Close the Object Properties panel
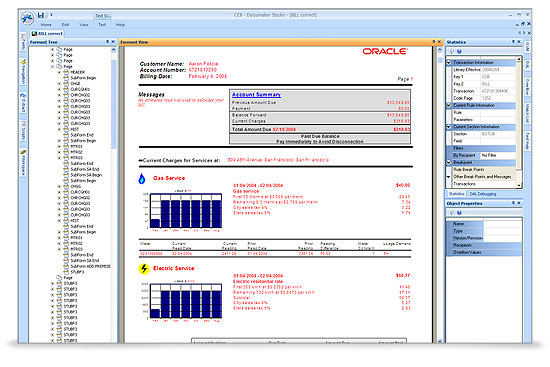The image size is (550, 367). click(x=519, y=203)
